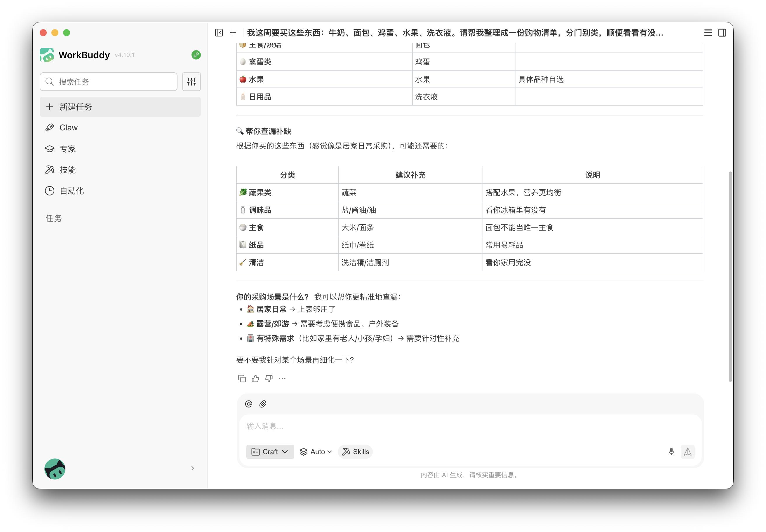The image size is (766, 532).
Task: Toggle the Skills button
Action: coord(356,452)
